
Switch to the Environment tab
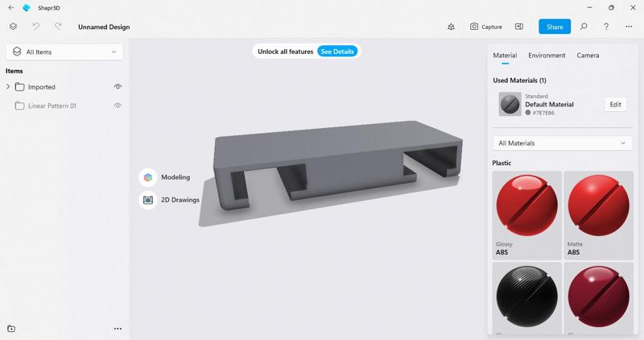point(547,55)
